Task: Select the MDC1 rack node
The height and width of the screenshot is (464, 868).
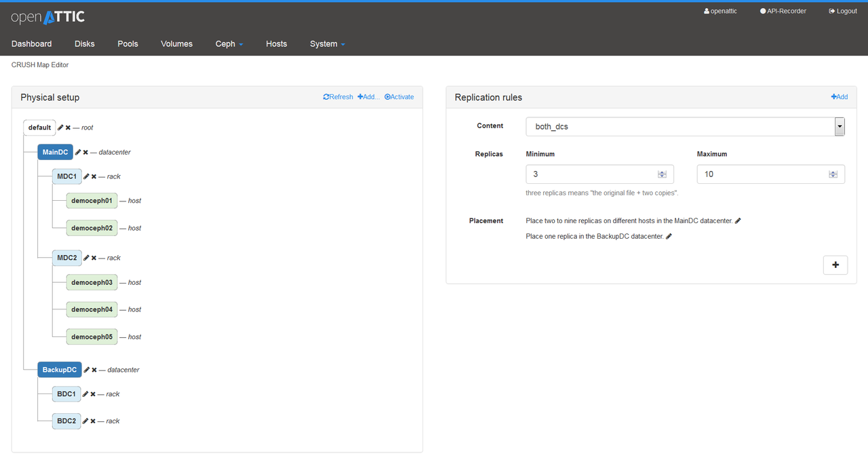Action: (x=67, y=176)
